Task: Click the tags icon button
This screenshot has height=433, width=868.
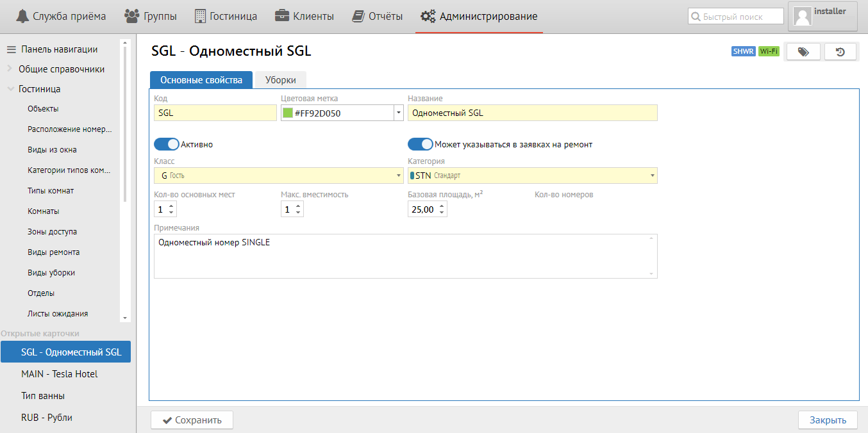Action: point(803,52)
